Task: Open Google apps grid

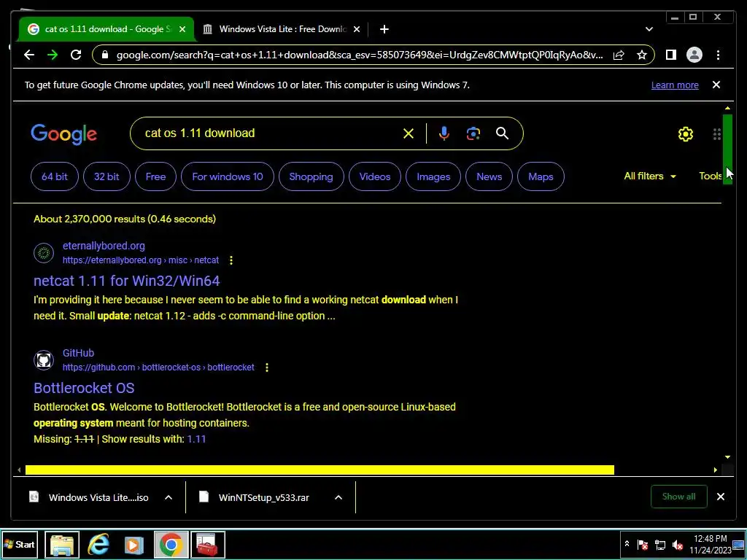Action: coord(717,134)
